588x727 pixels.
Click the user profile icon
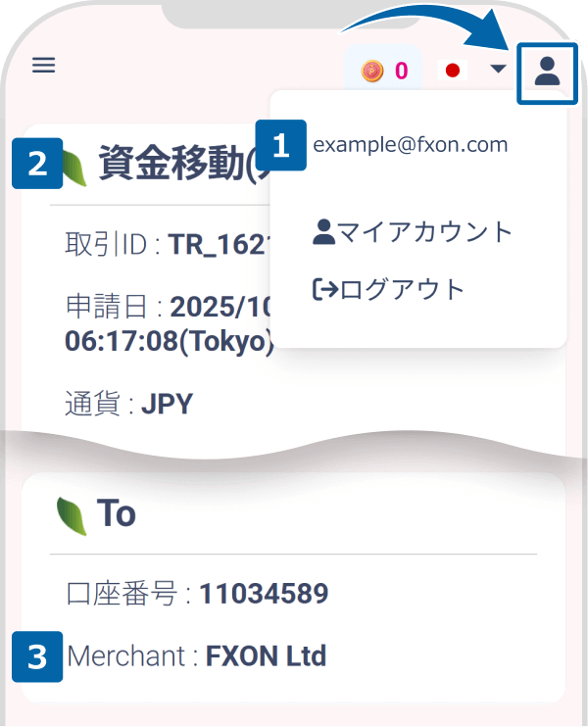pyautogui.click(x=547, y=71)
